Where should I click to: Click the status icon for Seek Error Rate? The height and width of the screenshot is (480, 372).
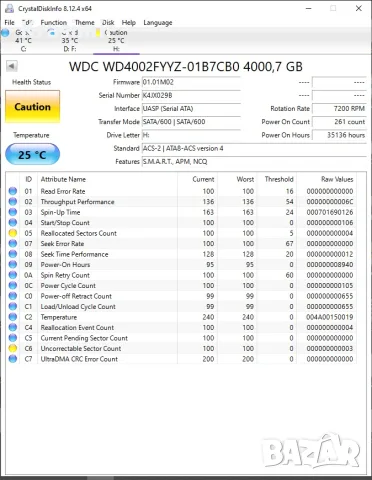[x=13, y=244]
